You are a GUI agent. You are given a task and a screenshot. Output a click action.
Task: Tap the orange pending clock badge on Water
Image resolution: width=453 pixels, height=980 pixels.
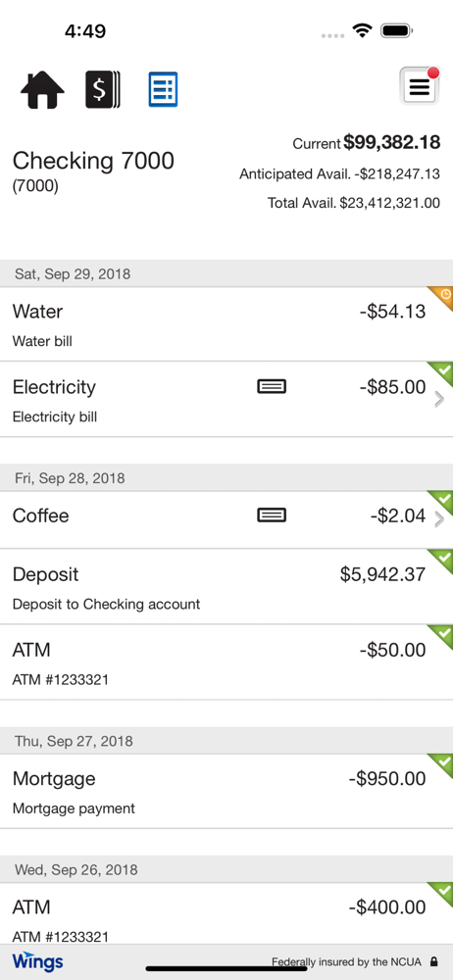(441, 298)
